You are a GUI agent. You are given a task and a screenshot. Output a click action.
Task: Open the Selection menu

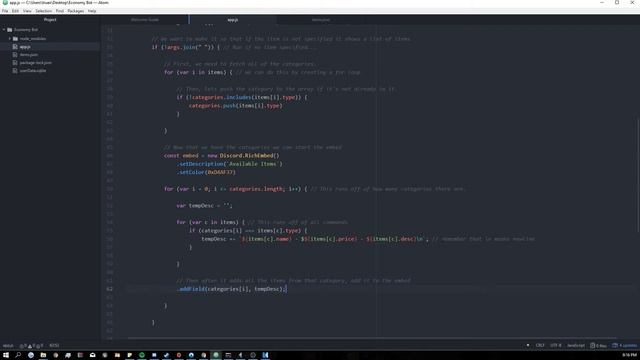coord(43,11)
